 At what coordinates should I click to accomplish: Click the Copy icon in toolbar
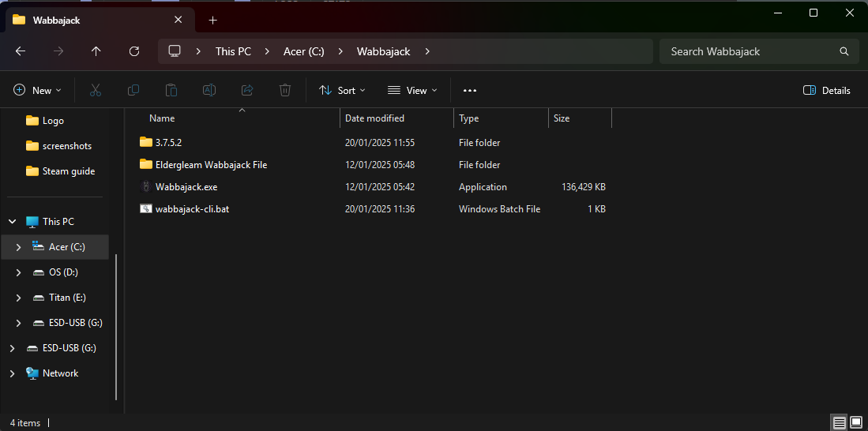[x=133, y=90]
